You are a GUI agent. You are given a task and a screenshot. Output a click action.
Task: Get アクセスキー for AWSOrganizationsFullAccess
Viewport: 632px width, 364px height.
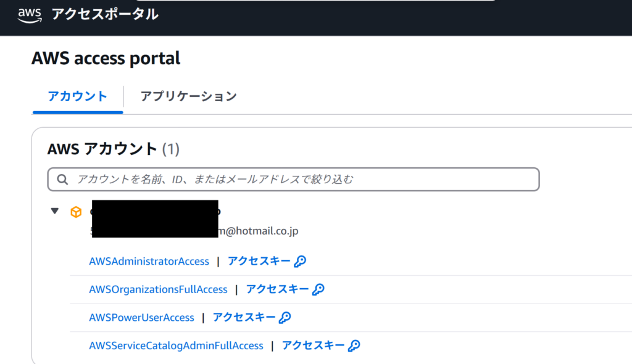point(277,289)
